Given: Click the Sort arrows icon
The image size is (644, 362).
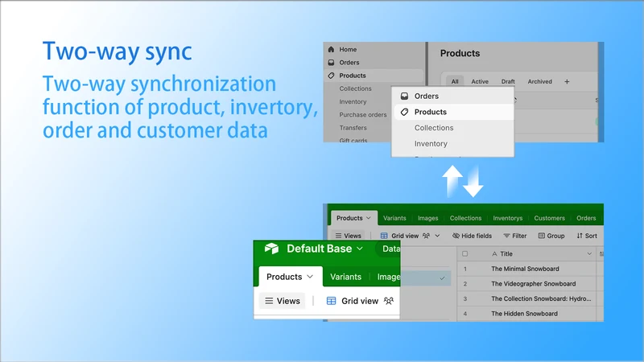Looking at the screenshot, I should 580,236.
